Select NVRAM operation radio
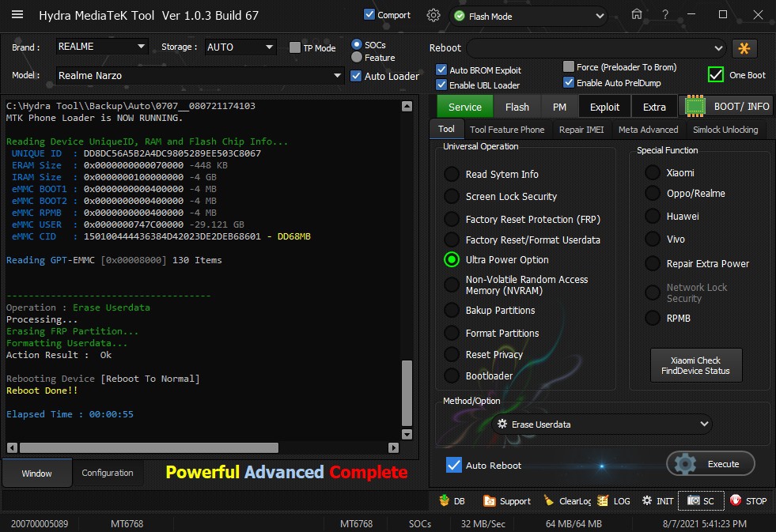 [452, 285]
